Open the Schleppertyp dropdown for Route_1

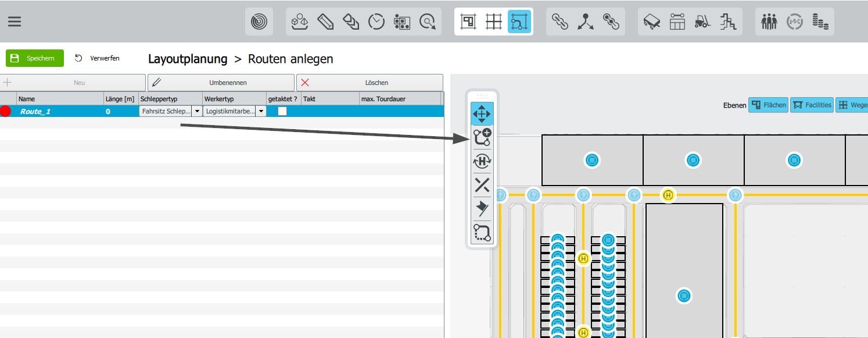197,111
